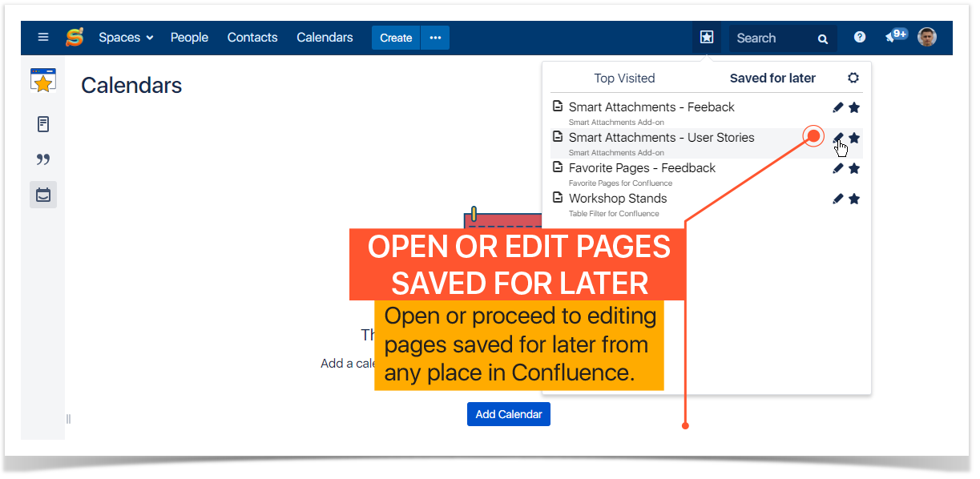Unstar Smart Attachments - User Stories page

(x=854, y=138)
